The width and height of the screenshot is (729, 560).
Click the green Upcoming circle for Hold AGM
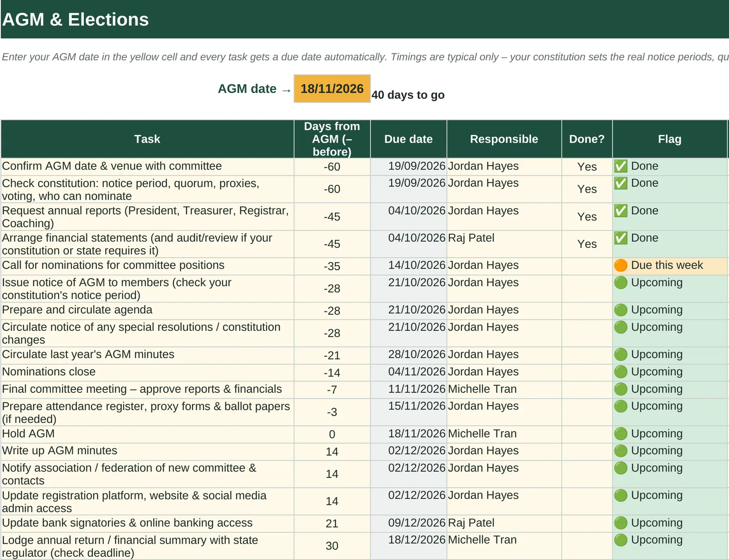621,434
